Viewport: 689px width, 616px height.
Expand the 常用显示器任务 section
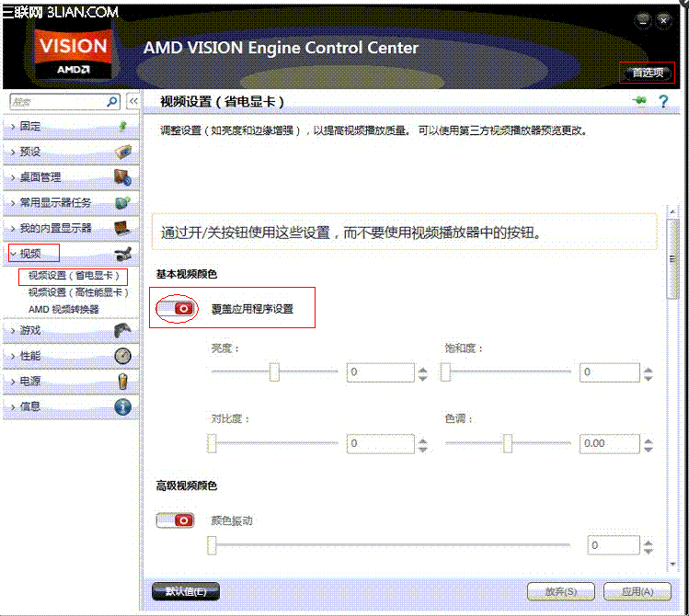click(70, 203)
